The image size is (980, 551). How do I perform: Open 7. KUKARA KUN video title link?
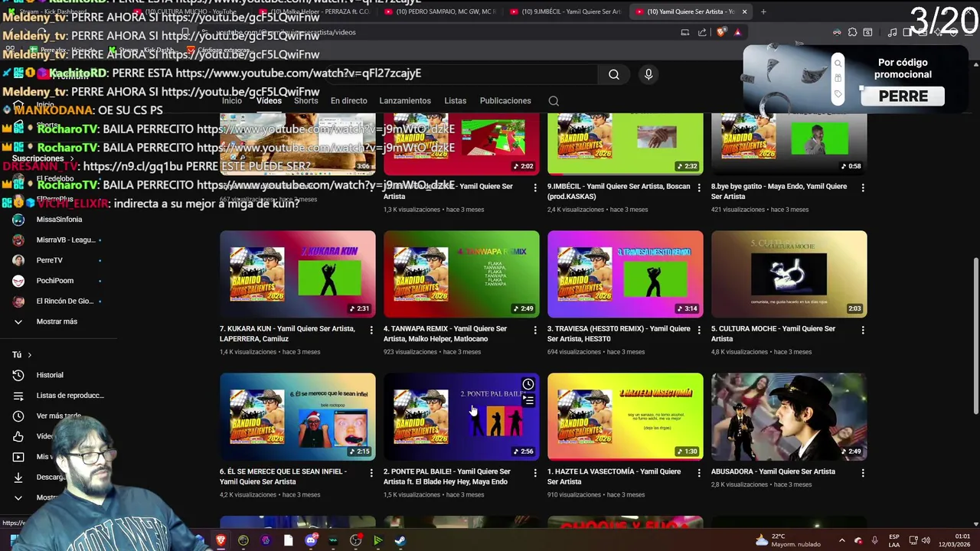coord(287,334)
